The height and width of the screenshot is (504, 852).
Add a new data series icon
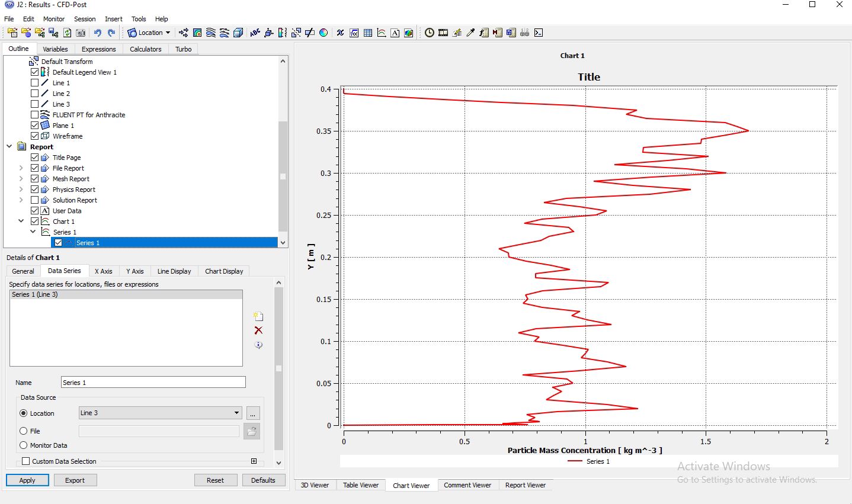point(258,316)
